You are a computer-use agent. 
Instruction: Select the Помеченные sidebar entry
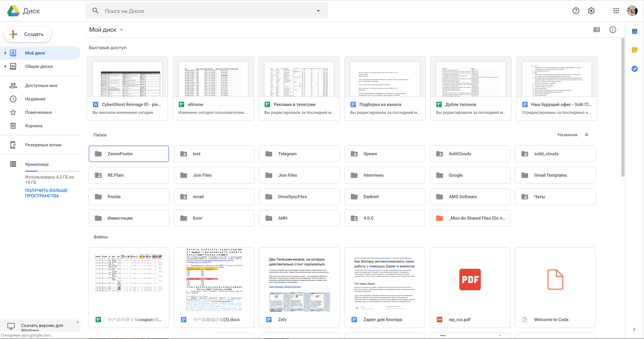coord(38,112)
